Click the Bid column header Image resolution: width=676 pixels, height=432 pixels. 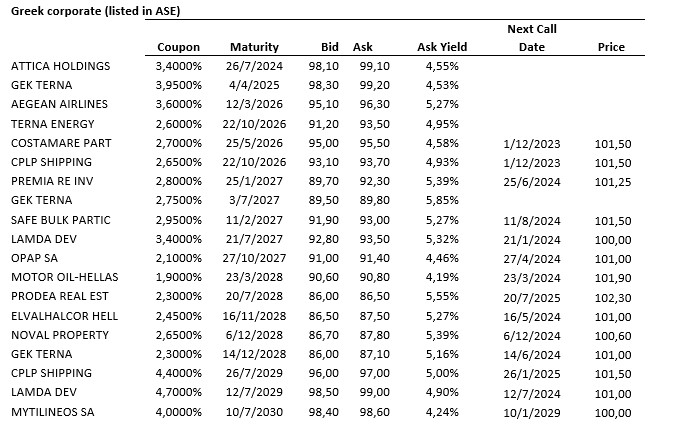pyautogui.click(x=329, y=47)
